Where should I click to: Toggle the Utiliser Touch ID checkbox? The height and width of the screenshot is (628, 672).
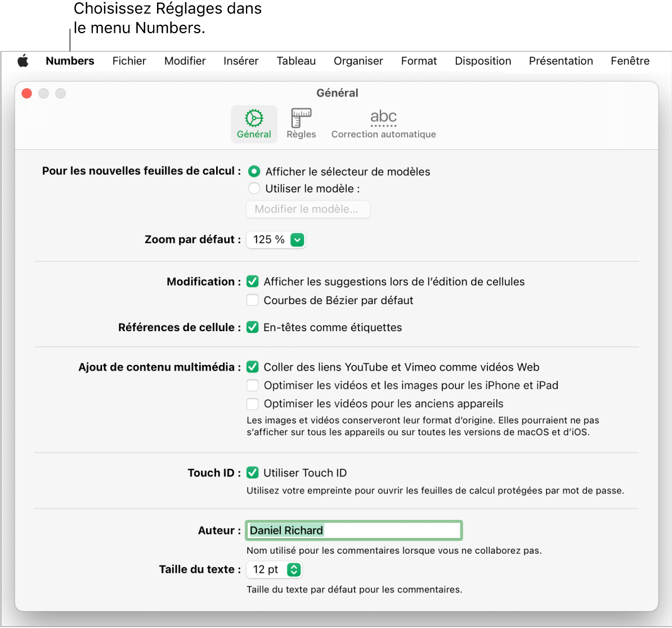coord(253,473)
